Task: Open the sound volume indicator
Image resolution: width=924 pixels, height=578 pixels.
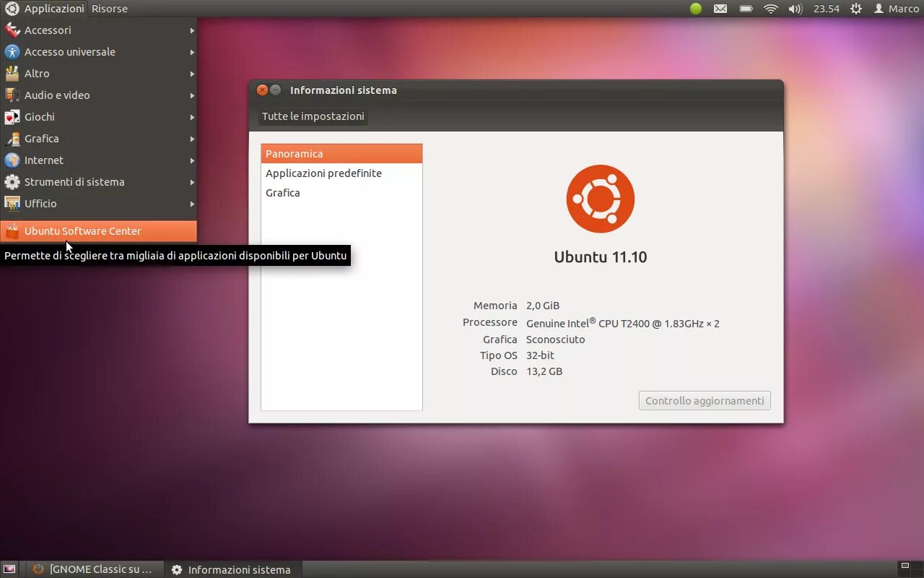Action: 796,9
